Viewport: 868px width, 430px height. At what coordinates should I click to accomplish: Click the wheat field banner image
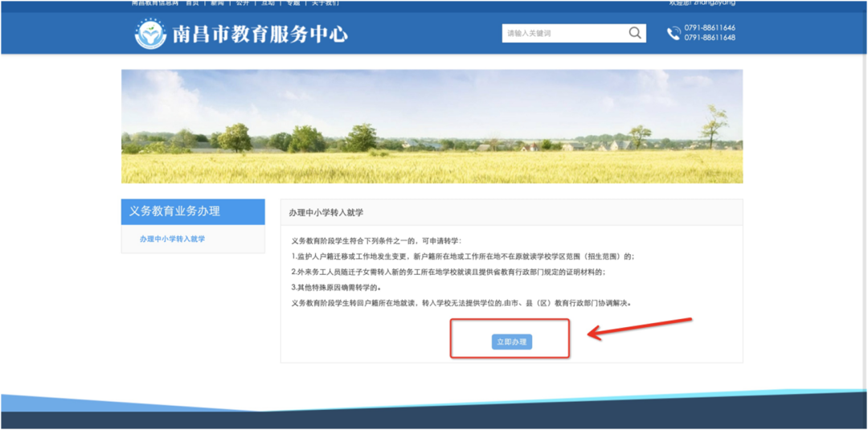pyautogui.click(x=432, y=126)
